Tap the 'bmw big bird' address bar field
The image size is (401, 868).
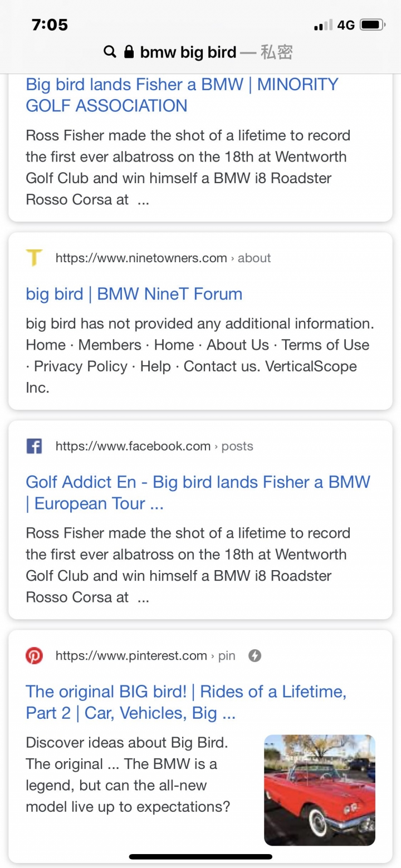pyautogui.click(x=188, y=52)
